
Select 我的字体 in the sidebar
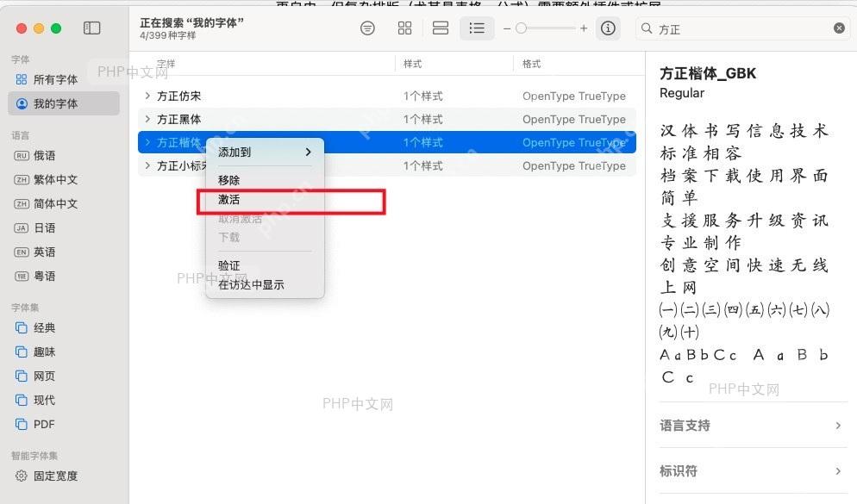coord(64,103)
